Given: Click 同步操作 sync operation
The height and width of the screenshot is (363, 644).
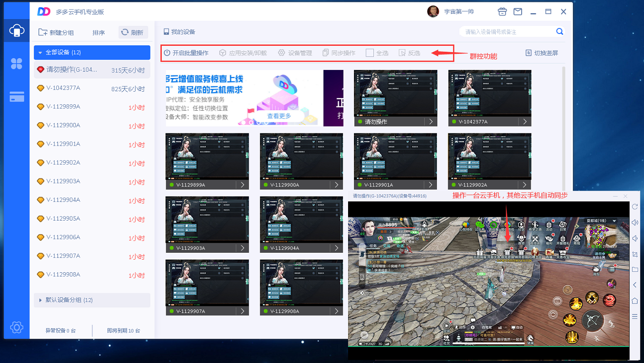Looking at the screenshot, I should click(339, 53).
